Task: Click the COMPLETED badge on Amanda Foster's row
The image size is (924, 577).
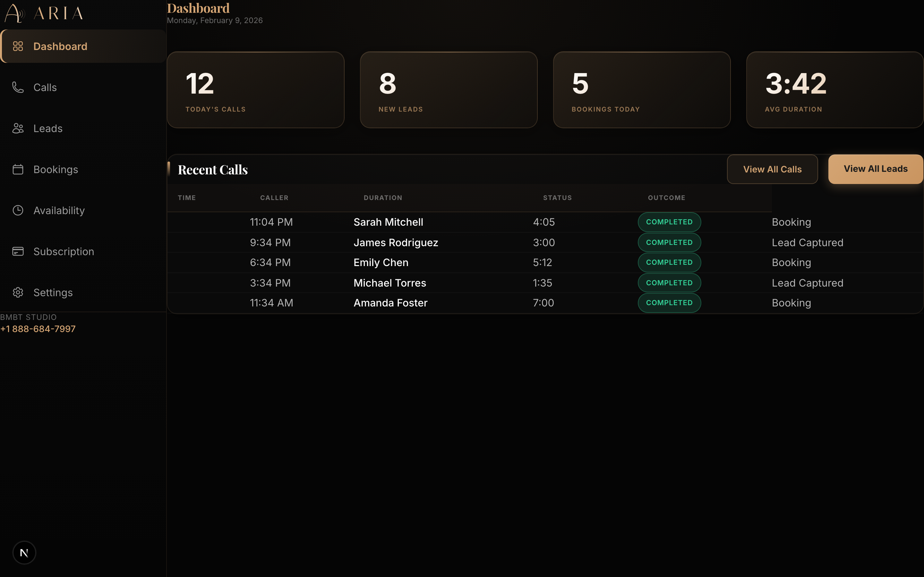Action: click(669, 303)
